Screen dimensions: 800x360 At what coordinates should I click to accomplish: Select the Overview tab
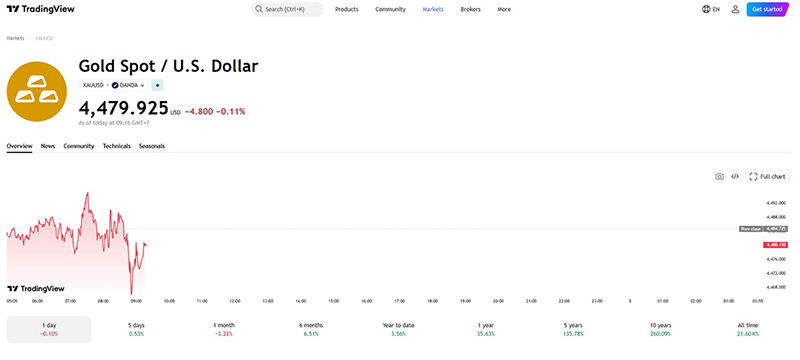pyautogui.click(x=19, y=146)
